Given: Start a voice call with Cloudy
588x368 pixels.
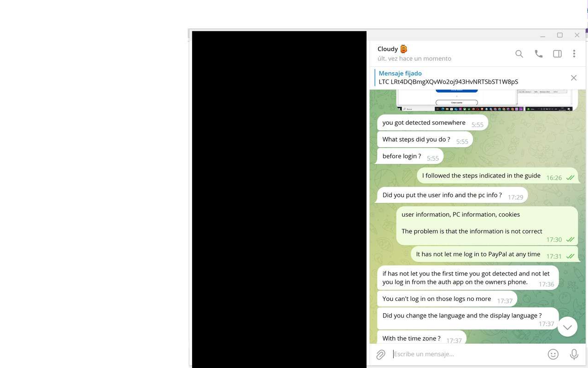Looking at the screenshot, I should (x=538, y=54).
